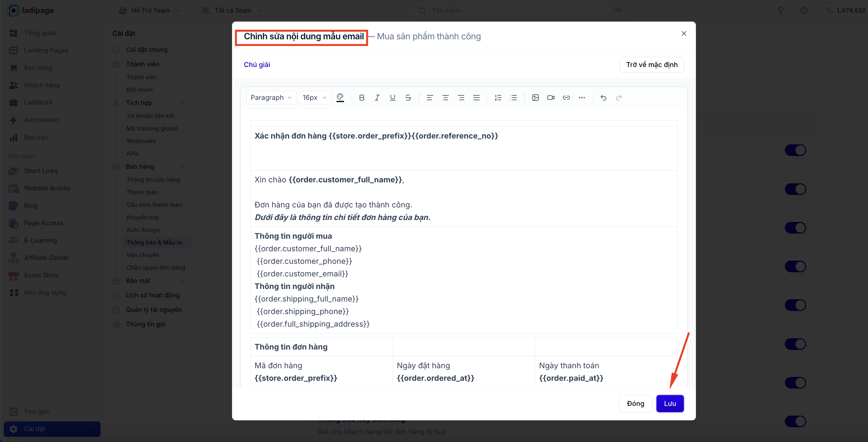Viewport: 868px width, 442px height.
Task: Insert a numbered list
Action: click(498, 98)
